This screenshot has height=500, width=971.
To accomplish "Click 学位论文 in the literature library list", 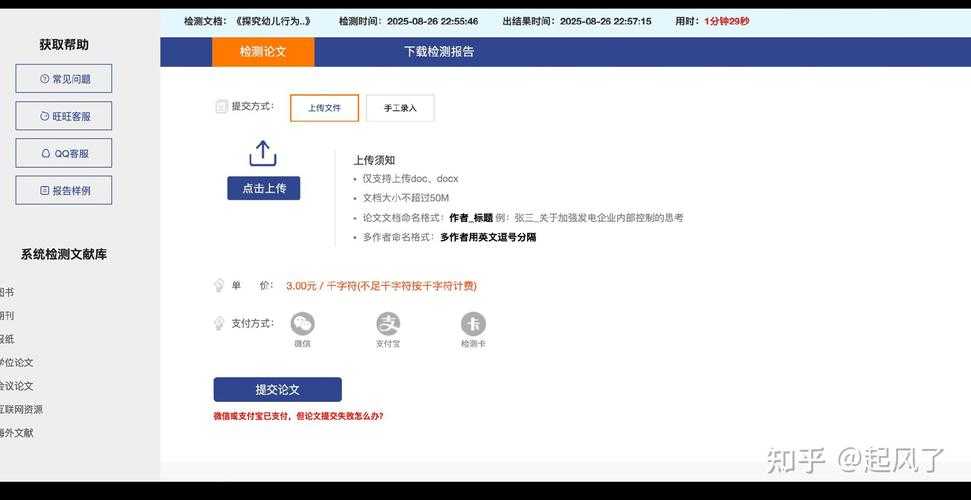I will coord(17,362).
